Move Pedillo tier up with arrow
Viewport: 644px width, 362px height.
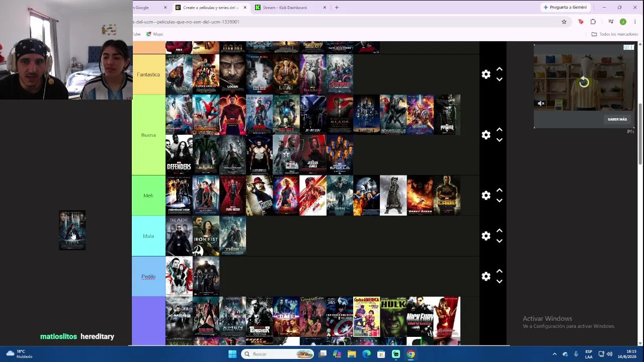(499, 271)
